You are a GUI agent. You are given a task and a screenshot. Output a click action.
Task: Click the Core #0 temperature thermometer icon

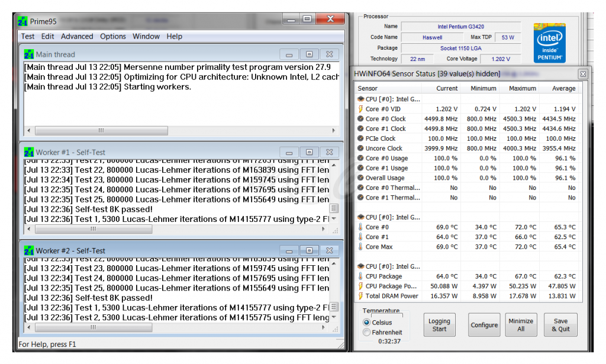click(360, 227)
